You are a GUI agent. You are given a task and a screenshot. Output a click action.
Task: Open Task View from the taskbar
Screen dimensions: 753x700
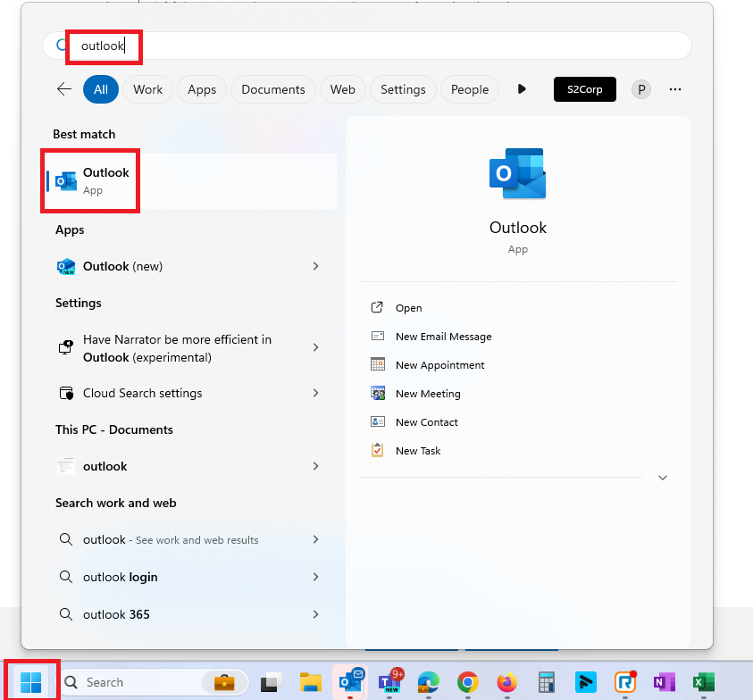point(270,682)
